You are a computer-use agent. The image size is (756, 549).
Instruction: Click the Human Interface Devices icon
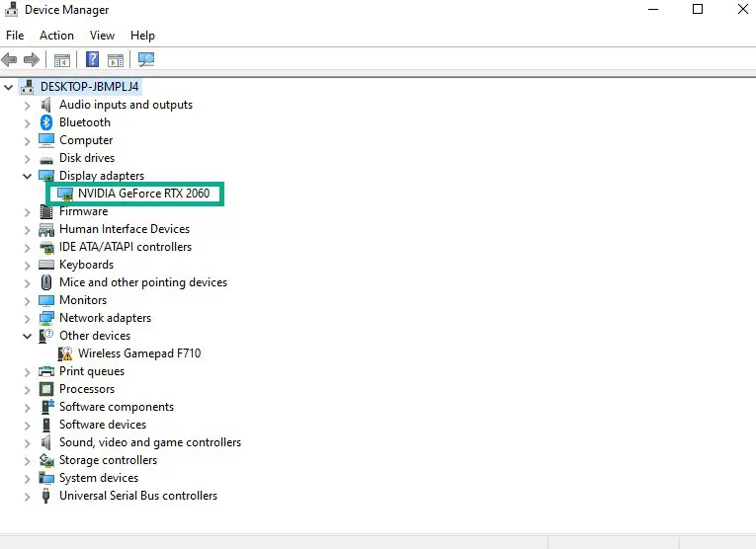pos(46,230)
